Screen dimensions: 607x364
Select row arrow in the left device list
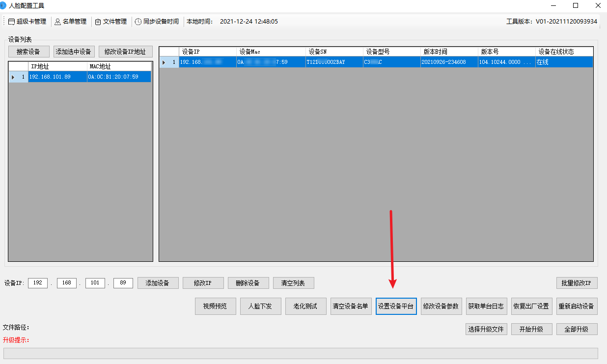[x=13, y=77]
